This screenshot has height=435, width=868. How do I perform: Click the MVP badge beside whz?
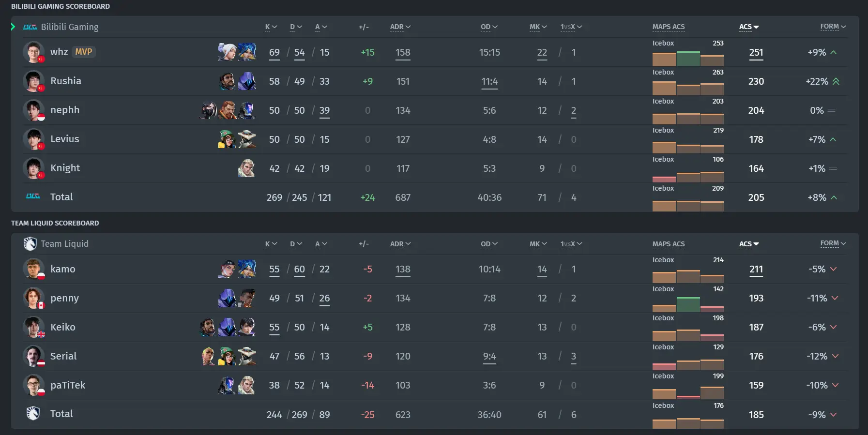pos(84,52)
